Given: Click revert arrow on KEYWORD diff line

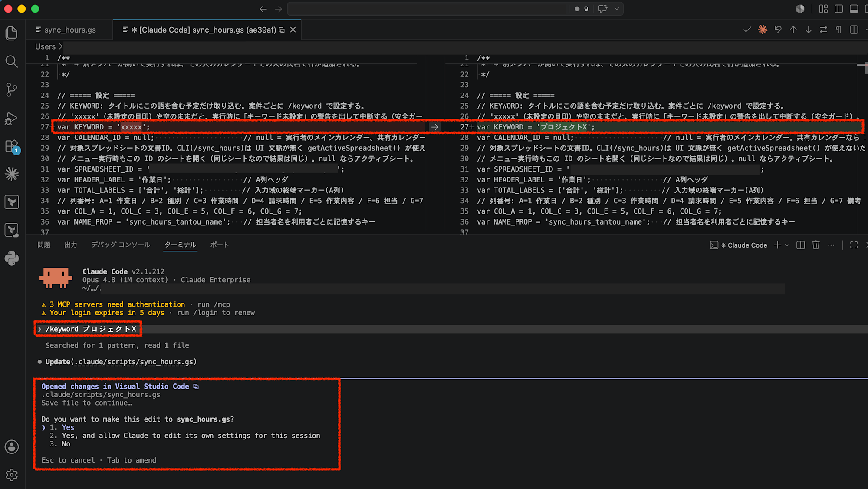Looking at the screenshot, I should pyautogui.click(x=434, y=127).
